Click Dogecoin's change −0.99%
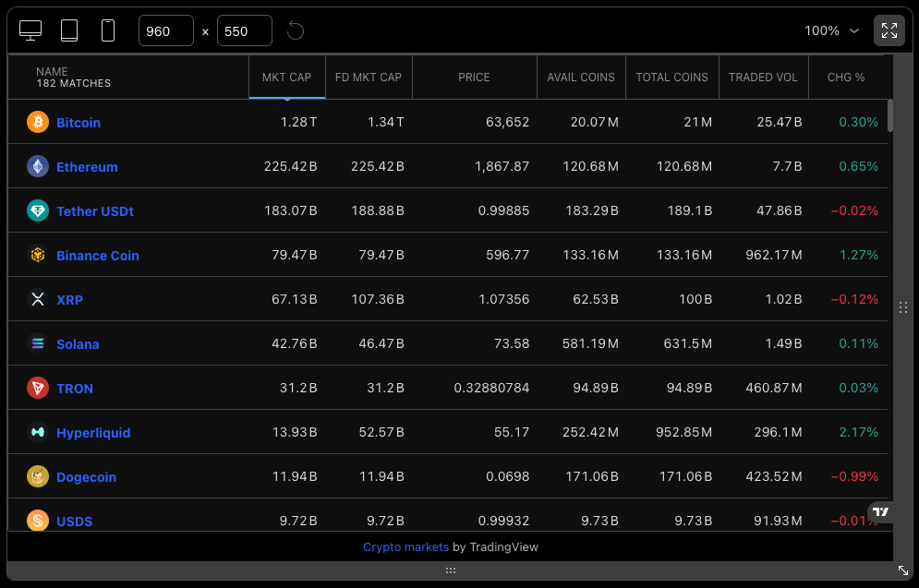Viewport: 919px width, 588px height. click(854, 476)
